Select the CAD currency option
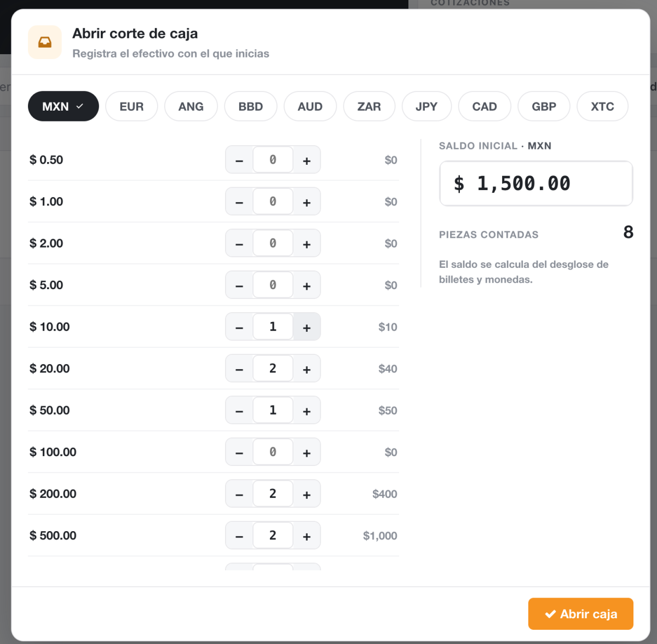Viewport: 657px width, 644px height. tap(485, 106)
